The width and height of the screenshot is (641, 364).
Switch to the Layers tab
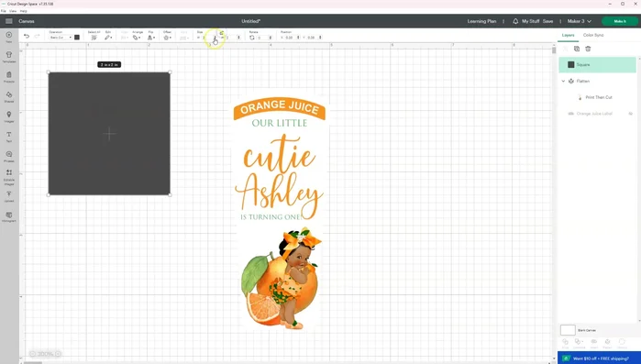point(568,35)
